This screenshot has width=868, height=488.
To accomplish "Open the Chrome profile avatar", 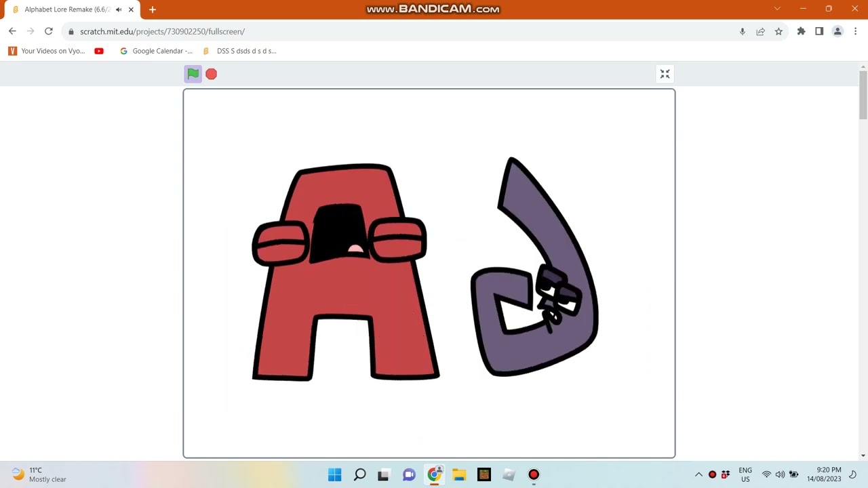I will pos(837,31).
